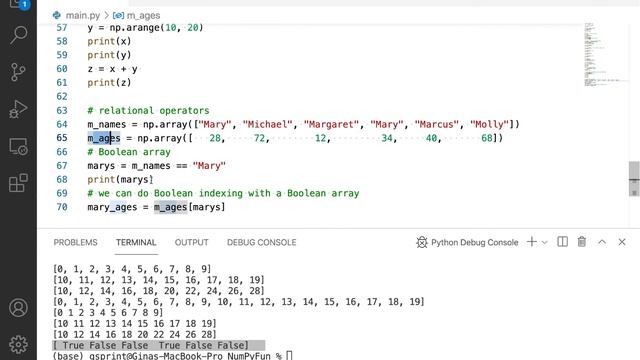The height and width of the screenshot is (360, 640).
Task: Switch to the OUTPUT panel tab
Action: (191, 242)
